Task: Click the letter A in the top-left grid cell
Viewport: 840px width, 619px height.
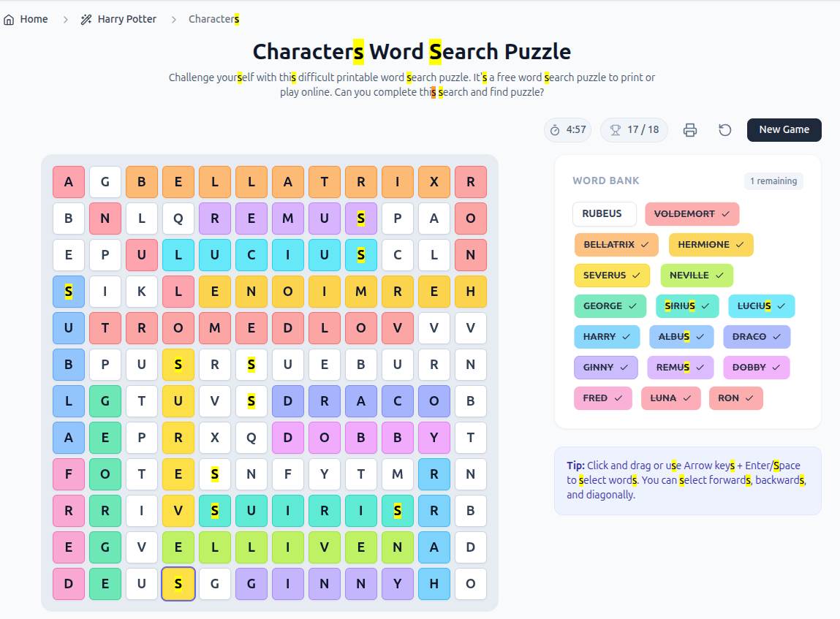Action: [x=68, y=182]
